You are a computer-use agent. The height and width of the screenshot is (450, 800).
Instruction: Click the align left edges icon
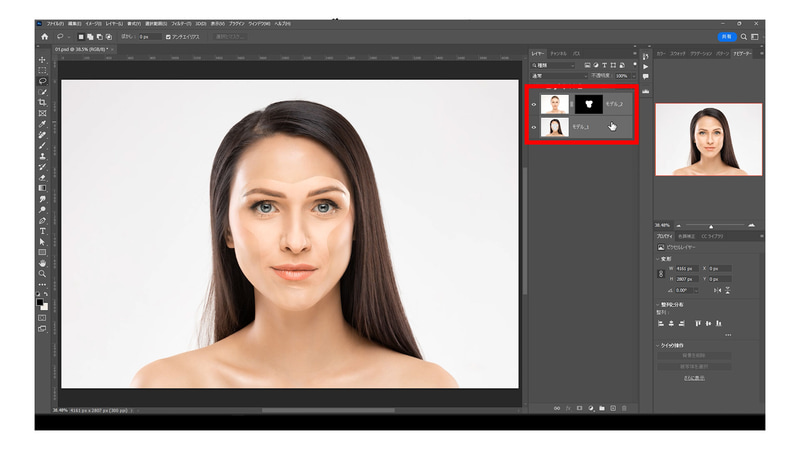click(x=661, y=323)
